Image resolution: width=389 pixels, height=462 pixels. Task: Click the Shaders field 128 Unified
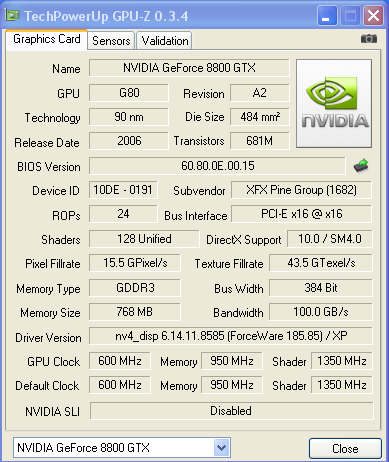point(144,239)
